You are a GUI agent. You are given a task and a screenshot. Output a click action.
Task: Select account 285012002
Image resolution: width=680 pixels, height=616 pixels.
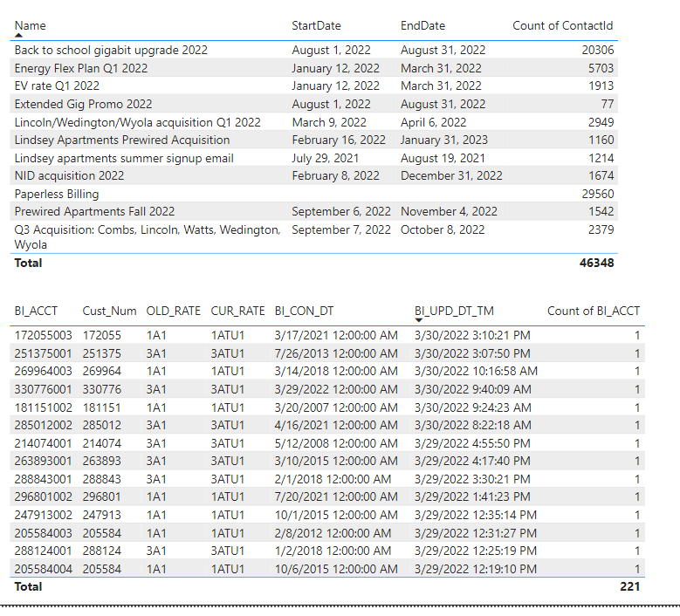(x=44, y=425)
